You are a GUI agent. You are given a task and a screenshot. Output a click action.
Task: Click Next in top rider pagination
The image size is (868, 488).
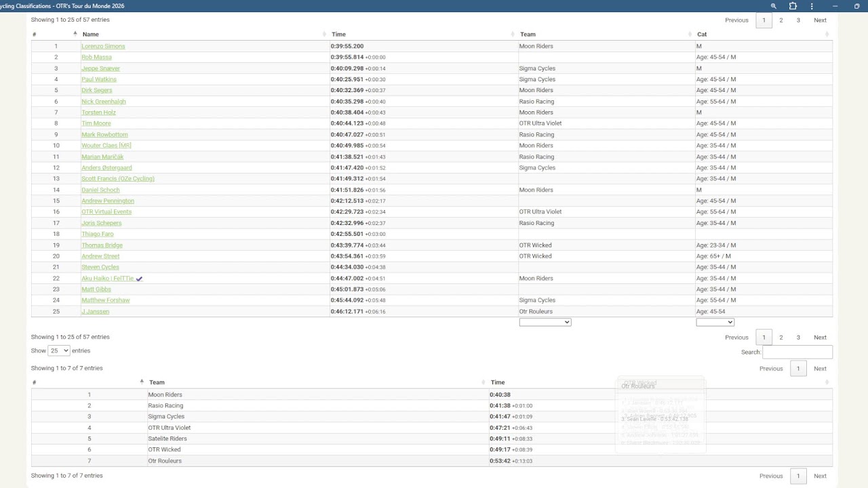[x=820, y=20]
